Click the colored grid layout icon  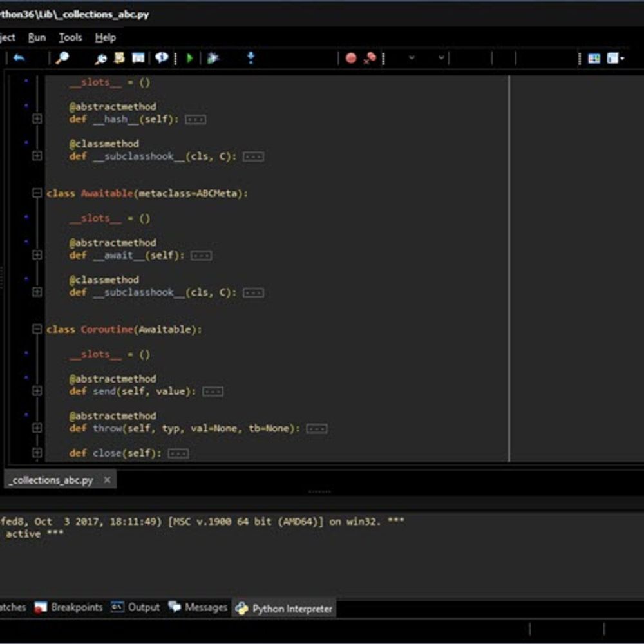tap(594, 59)
